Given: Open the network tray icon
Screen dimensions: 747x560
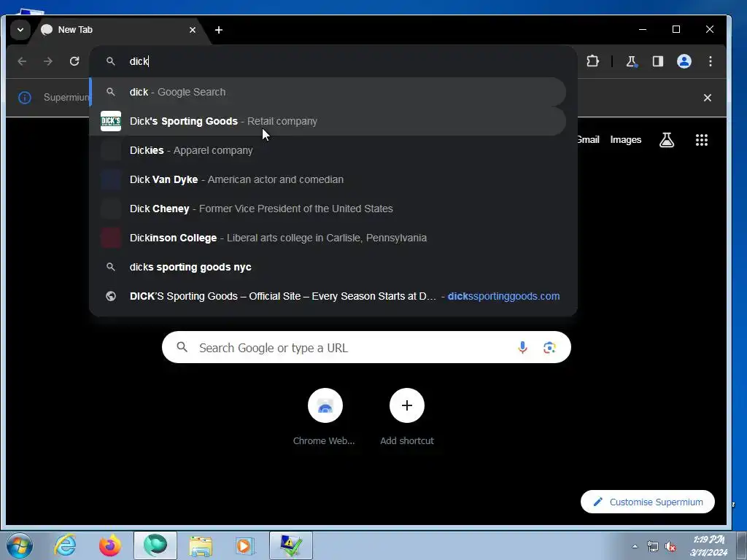Looking at the screenshot, I should click(653, 546).
